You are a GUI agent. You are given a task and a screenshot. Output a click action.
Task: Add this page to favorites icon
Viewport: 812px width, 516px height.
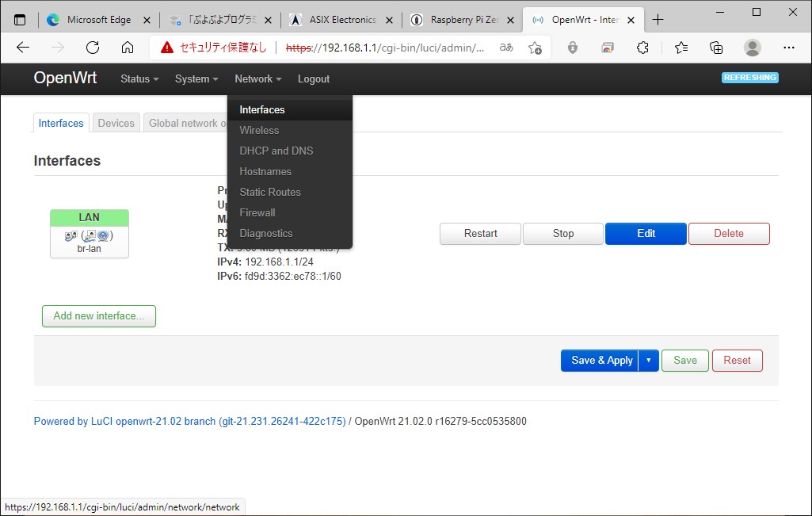point(535,48)
